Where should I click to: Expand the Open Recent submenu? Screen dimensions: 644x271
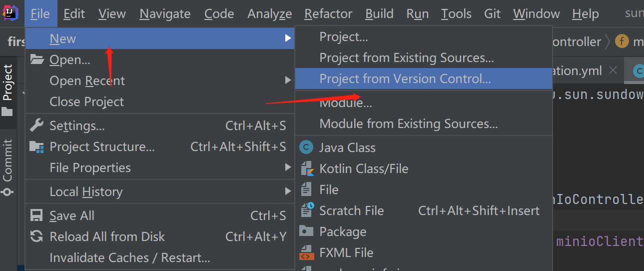(x=288, y=80)
